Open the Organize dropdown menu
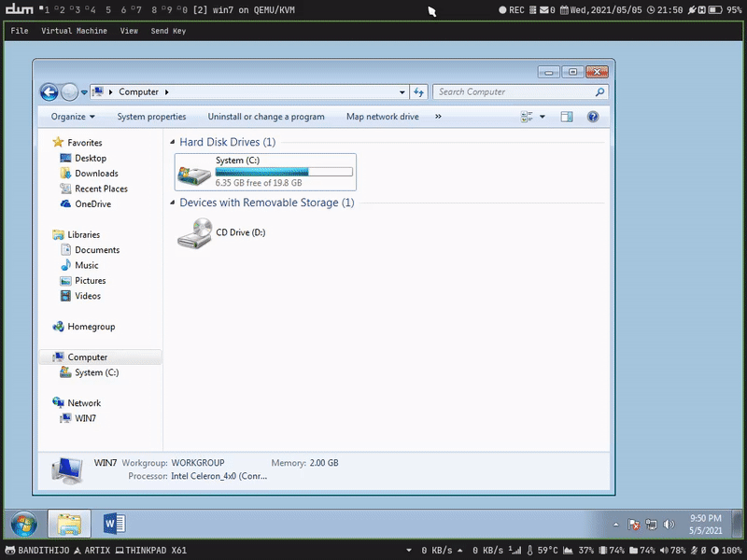 pos(73,117)
